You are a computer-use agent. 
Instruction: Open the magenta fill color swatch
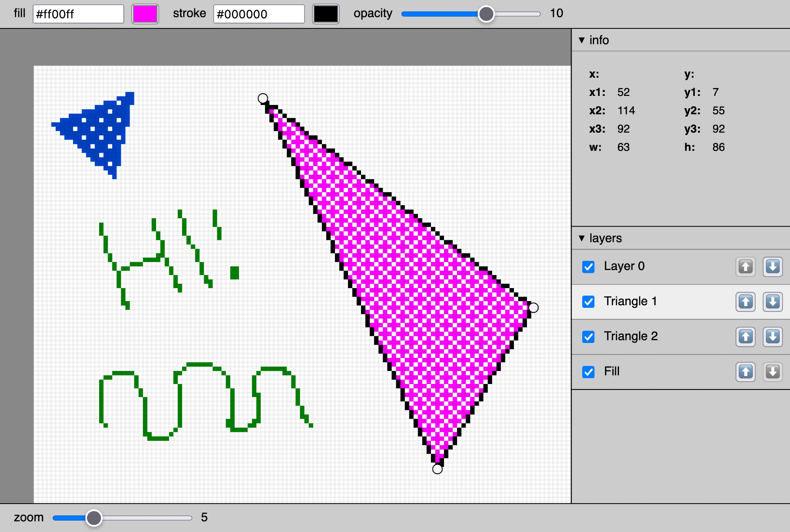[145, 14]
